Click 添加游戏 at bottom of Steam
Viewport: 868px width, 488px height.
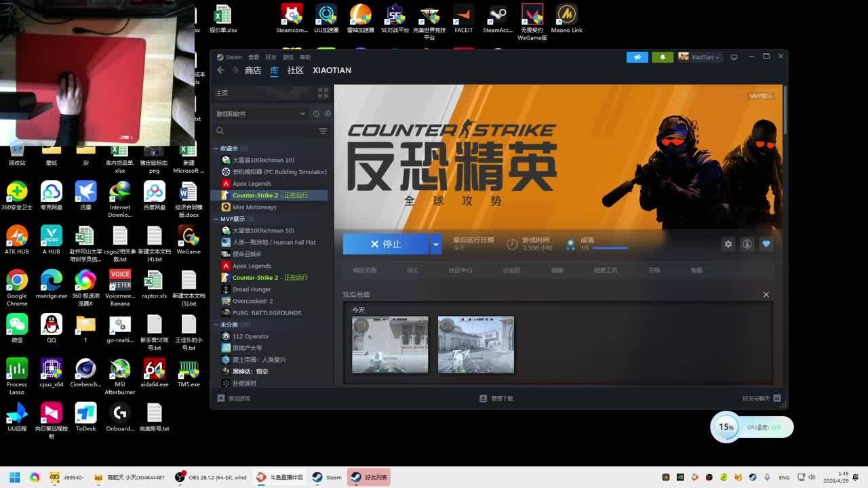233,399
